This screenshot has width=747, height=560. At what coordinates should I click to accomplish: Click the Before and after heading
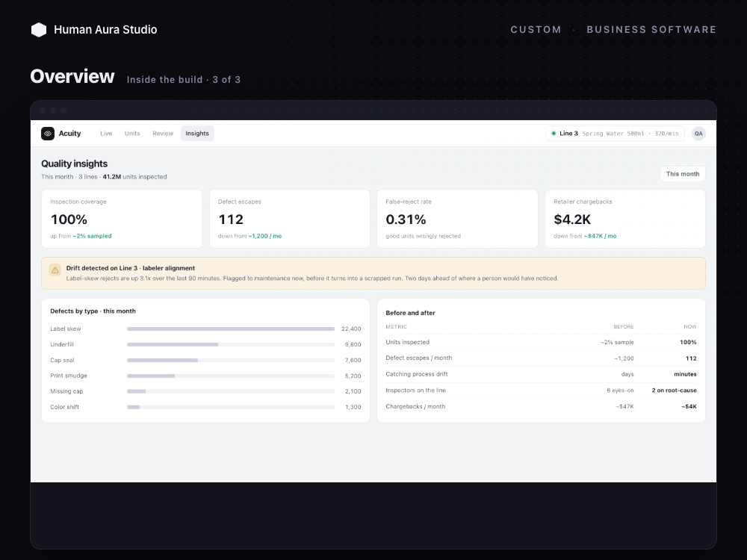click(410, 313)
